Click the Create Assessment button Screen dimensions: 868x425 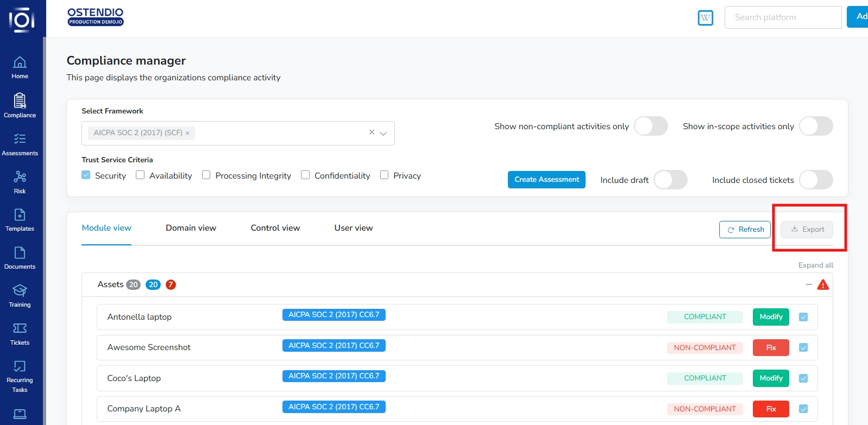point(546,180)
